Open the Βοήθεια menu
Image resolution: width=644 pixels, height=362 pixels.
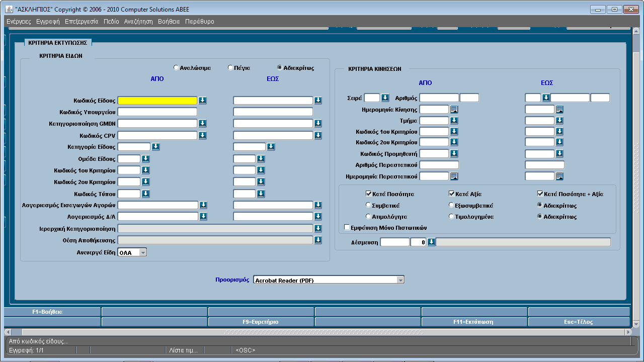(x=169, y=22)
